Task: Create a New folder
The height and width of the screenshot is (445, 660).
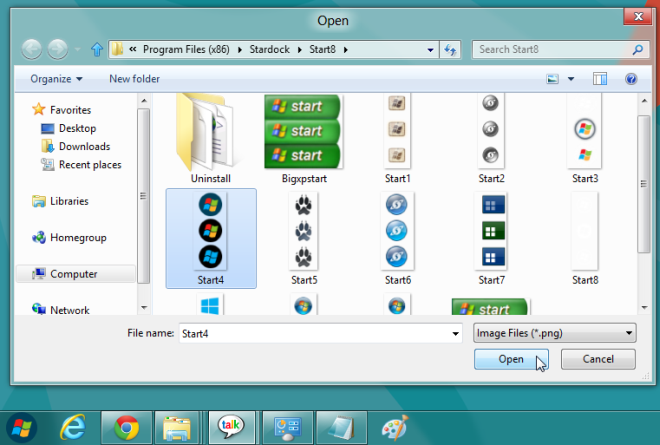Action: [x=134, y=79]
